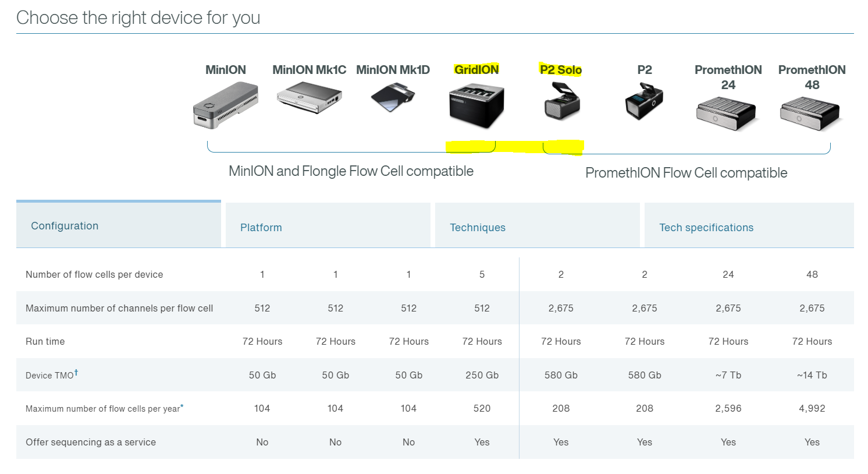
Task: Select MinION Mk1C's sequencing service value No
Action: pos(335,442)
